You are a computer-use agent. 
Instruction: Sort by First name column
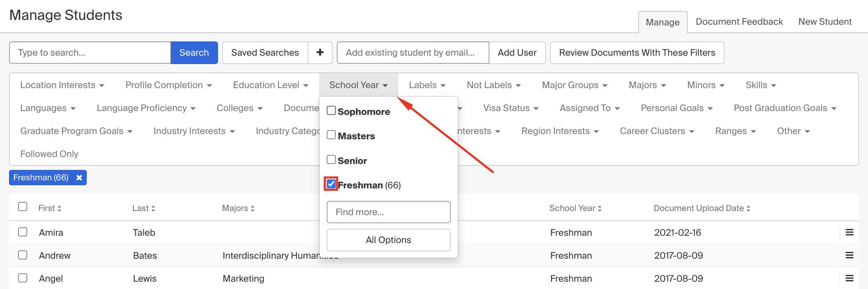click(x=50, y=208)
